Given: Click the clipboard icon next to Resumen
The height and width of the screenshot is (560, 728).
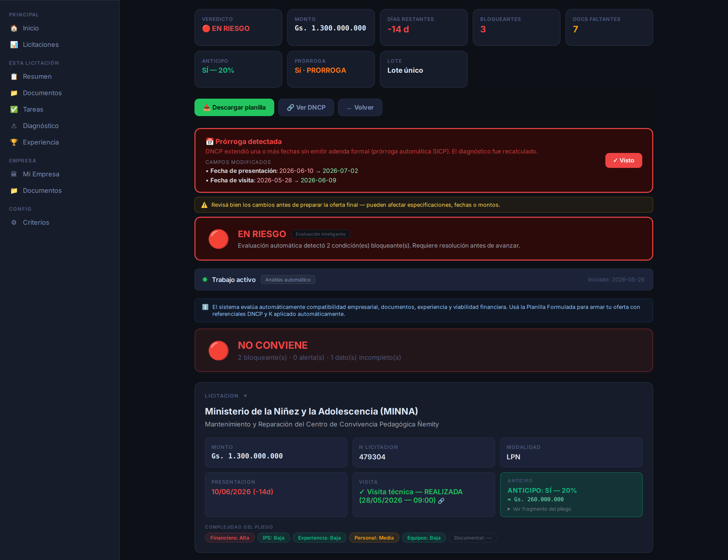Looking at the screenshot, I should point(14,77).
